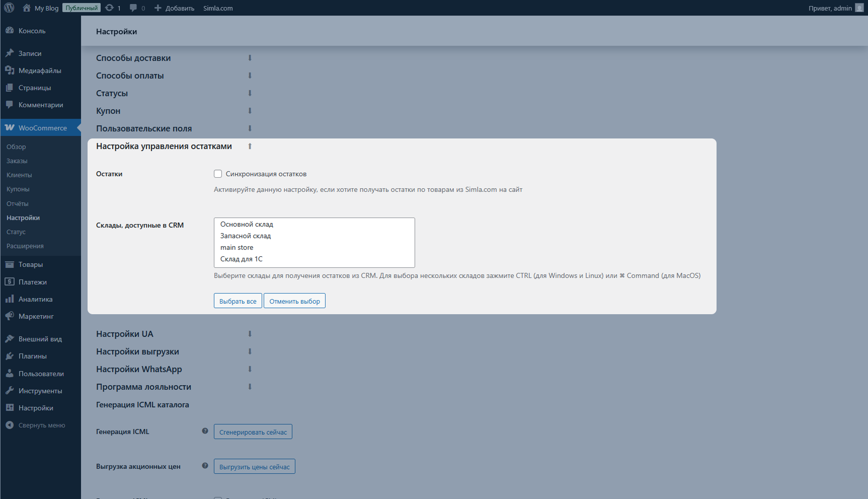
Task: Click the Сгенерировать сейчас button
Action: 253,432
